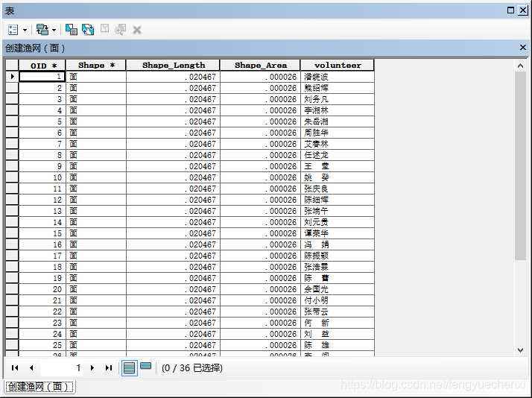Go to the first record
532x398 pixels.
[15, 367]
